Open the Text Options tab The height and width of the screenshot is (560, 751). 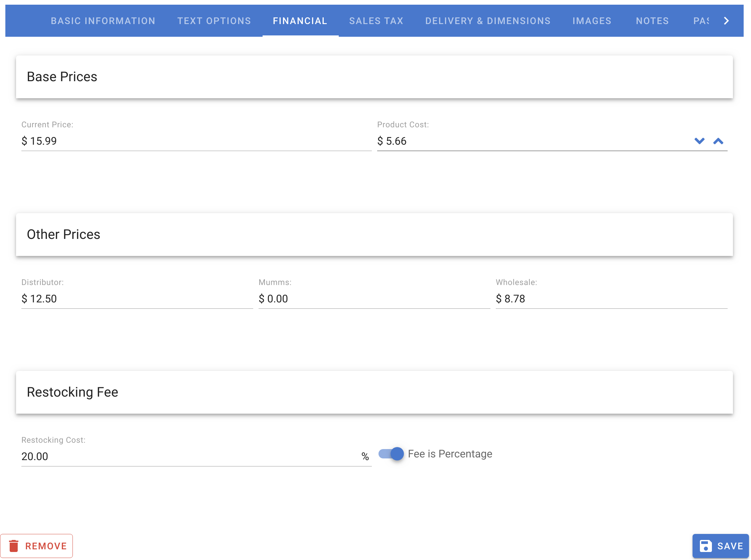click(214, 21)
